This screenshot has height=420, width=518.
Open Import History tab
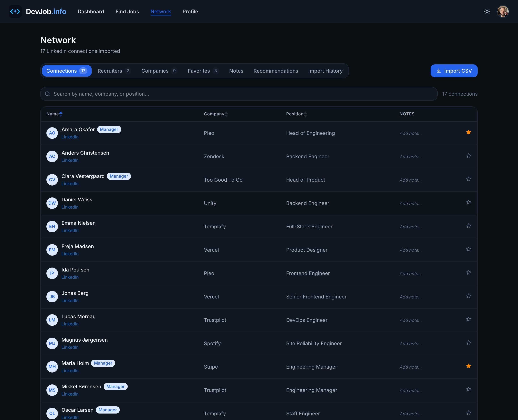[325, 71]
